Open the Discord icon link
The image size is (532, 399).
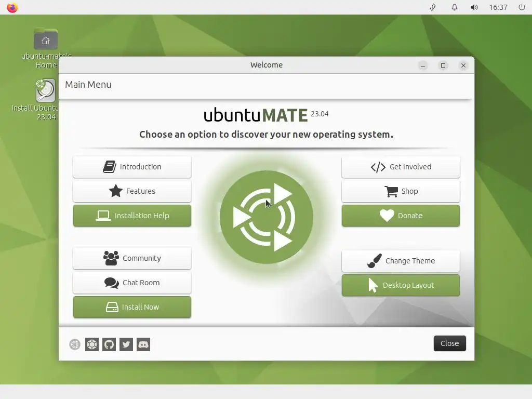(143, 345)
